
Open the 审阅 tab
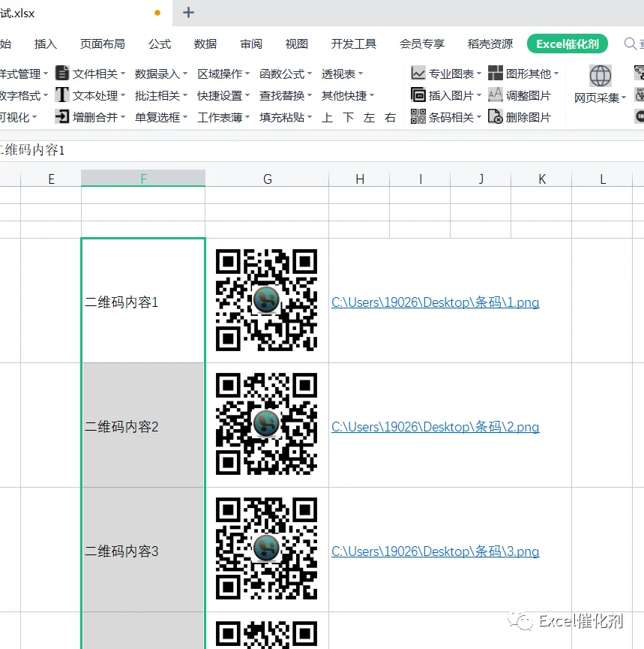251,44
